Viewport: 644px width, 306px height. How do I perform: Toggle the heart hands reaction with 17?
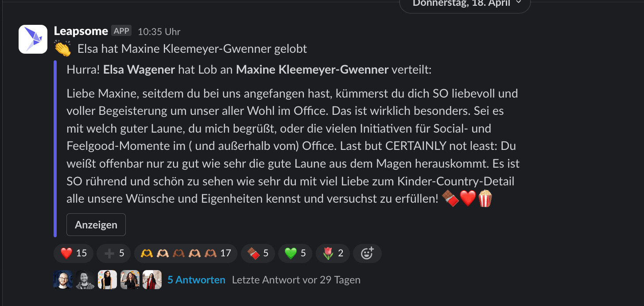coord(186,253)
